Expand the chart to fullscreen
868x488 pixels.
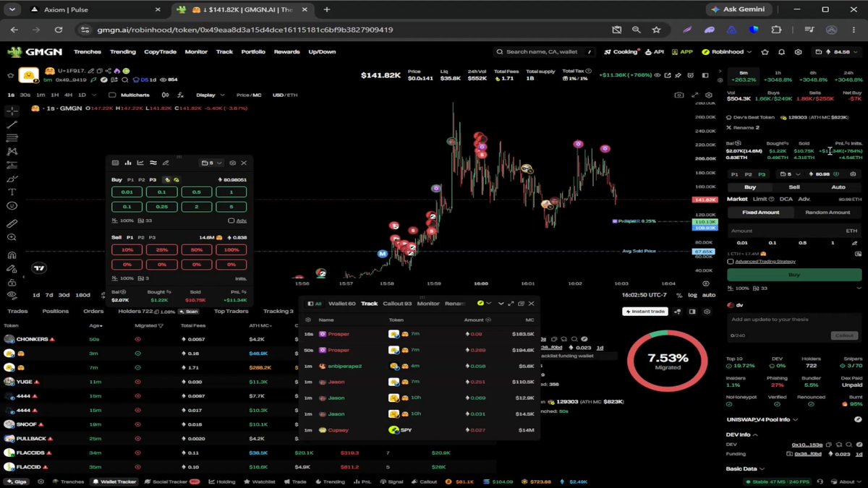(695, 95)
